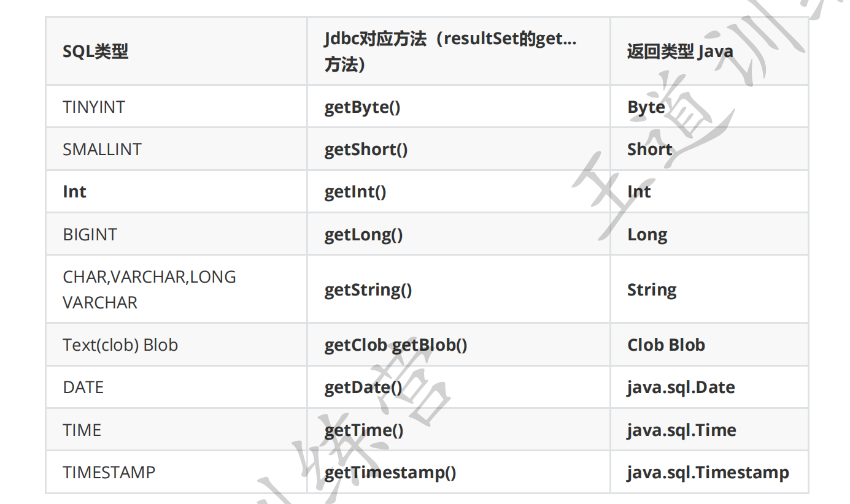Click the getInt() method cell
The image size is (850, 504).
(x=458, y=191)
